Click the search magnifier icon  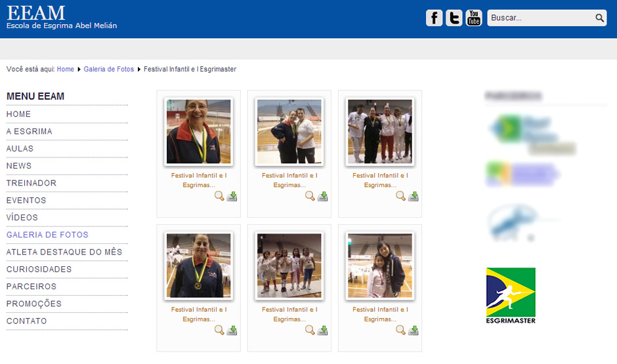[599, 18]
